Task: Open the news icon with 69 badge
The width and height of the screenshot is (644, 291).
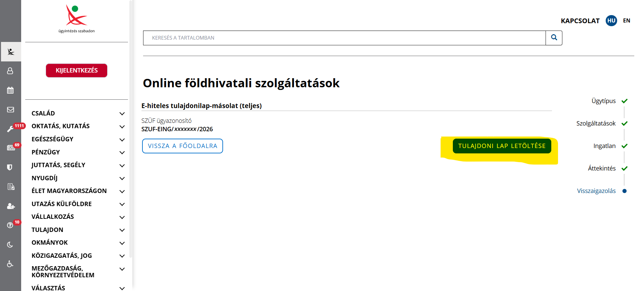Action: (11, 148)
